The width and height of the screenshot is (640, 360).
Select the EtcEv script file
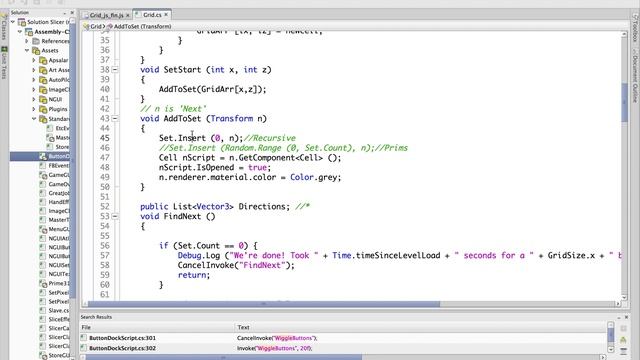(58, 128)
